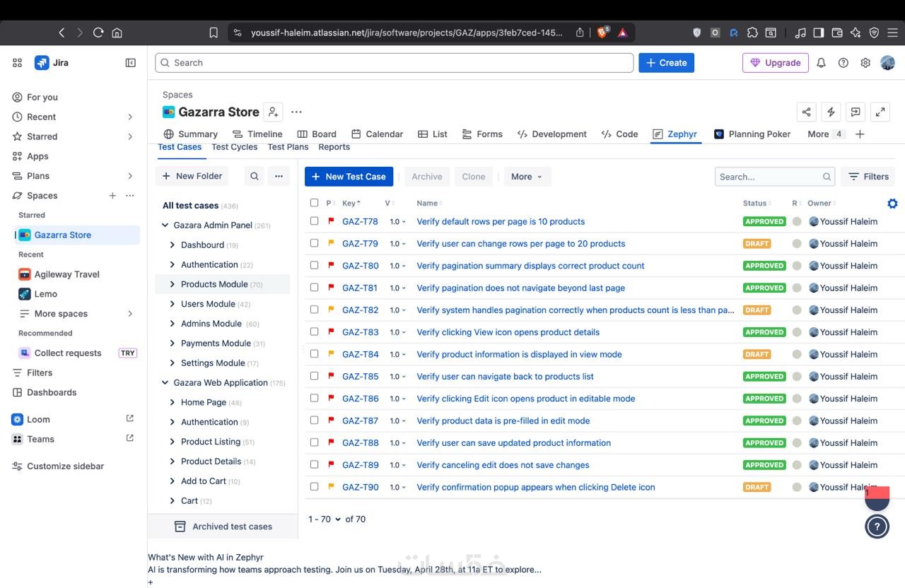The height and width of the screenshot is (588, 905).
Task: Click the give feedback icon
Action: tap(856, 112)
